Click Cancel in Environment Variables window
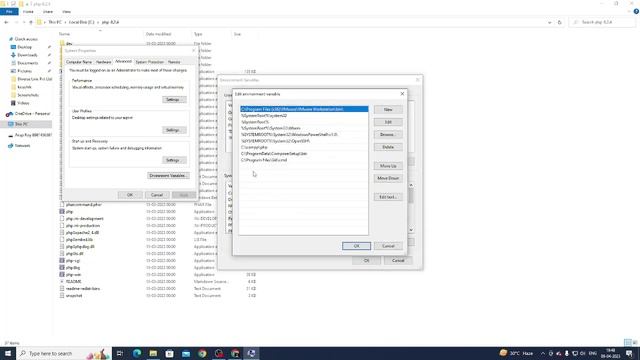The height and width of the screenshot is (360, 640). (398, 260)
